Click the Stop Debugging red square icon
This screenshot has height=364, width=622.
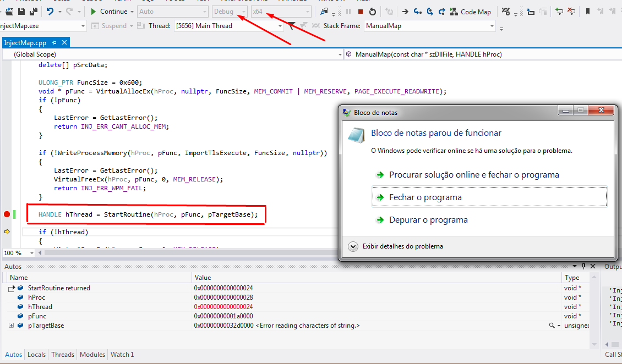click(361, 12)
